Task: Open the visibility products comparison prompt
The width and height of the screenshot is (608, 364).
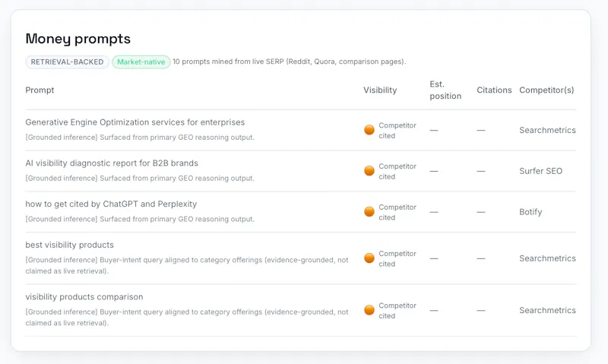Action: [84, 297]
